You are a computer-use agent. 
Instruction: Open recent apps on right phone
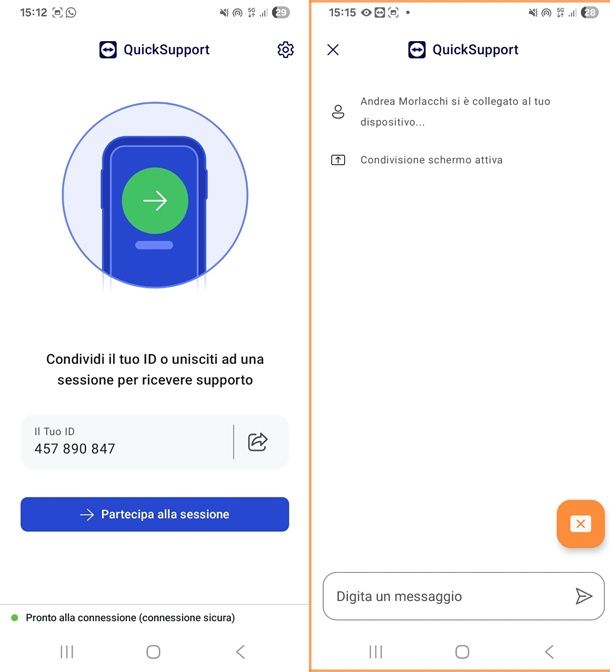click(376, 652)
